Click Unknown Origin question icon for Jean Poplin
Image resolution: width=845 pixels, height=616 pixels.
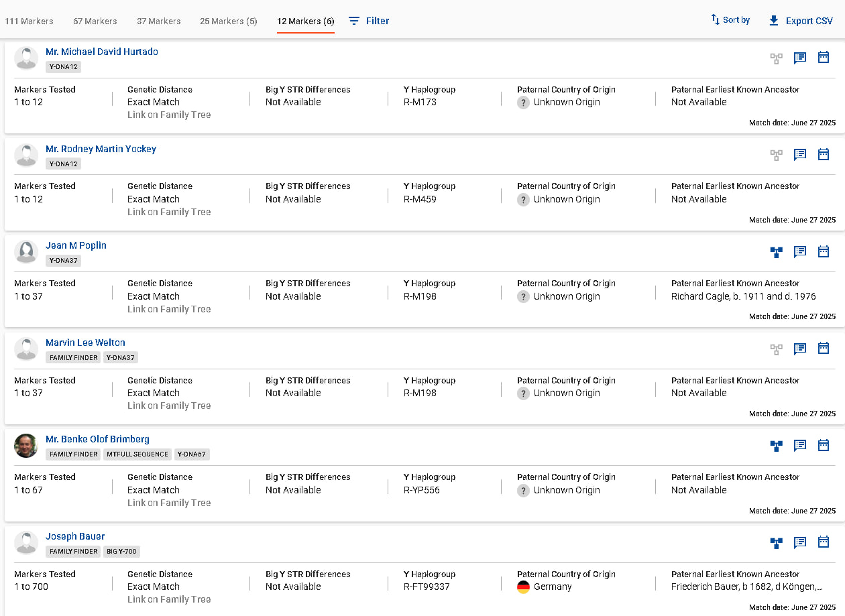(523, 297)
